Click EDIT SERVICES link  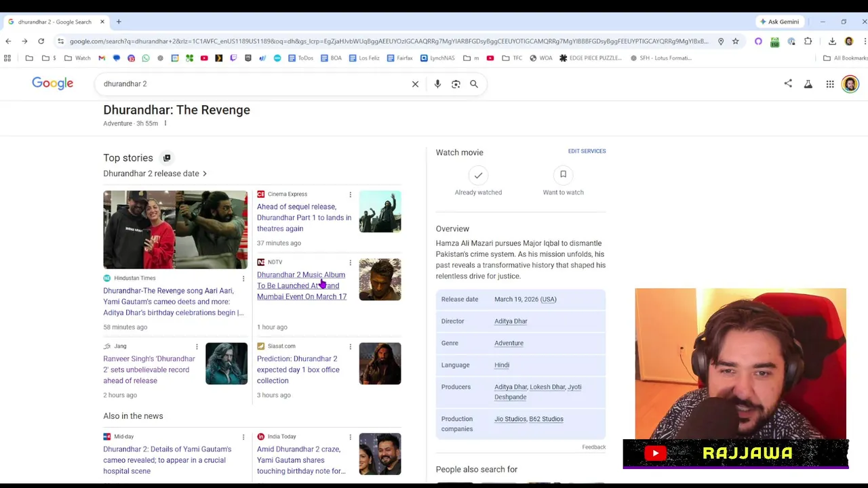pyautogui.click(x=587, y=151)
